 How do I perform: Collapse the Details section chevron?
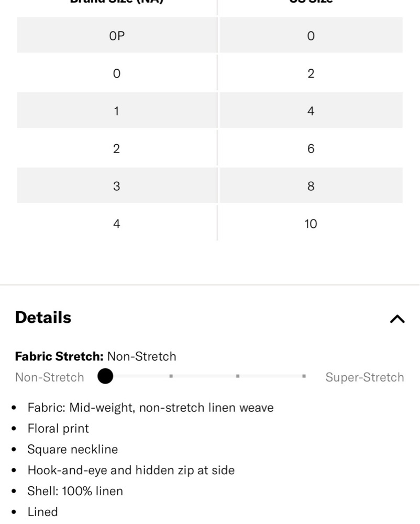pyautogui.click(x=397, y=319)
